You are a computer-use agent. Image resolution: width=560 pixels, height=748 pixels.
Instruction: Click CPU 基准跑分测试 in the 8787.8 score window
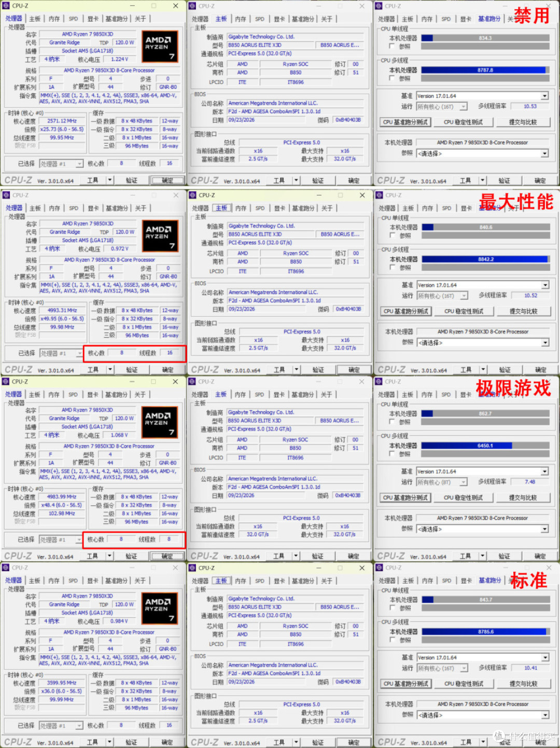(x=405, y=122)
